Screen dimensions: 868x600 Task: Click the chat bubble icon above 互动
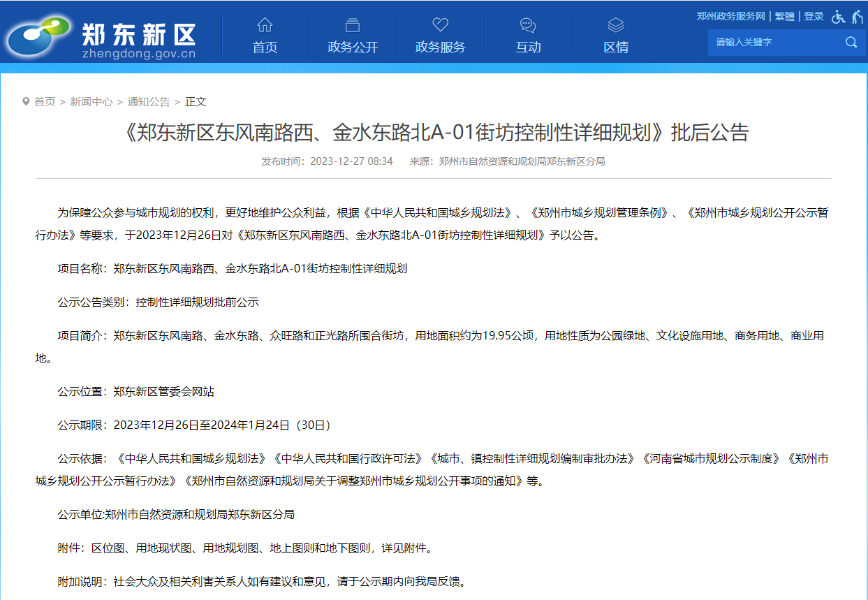(528, 26)
